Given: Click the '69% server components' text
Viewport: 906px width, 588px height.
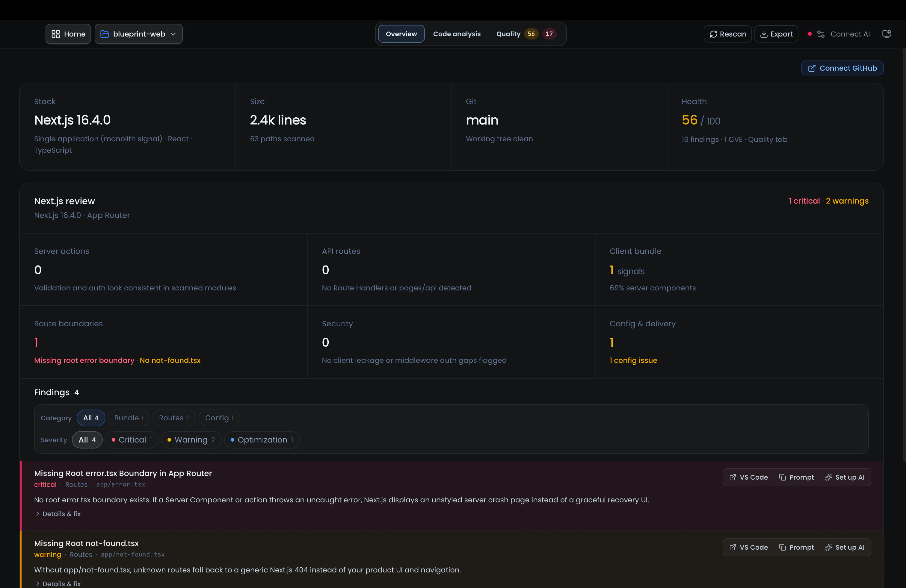Looking at the screenshot, I should pyautogui.click(x=653, y=288).
